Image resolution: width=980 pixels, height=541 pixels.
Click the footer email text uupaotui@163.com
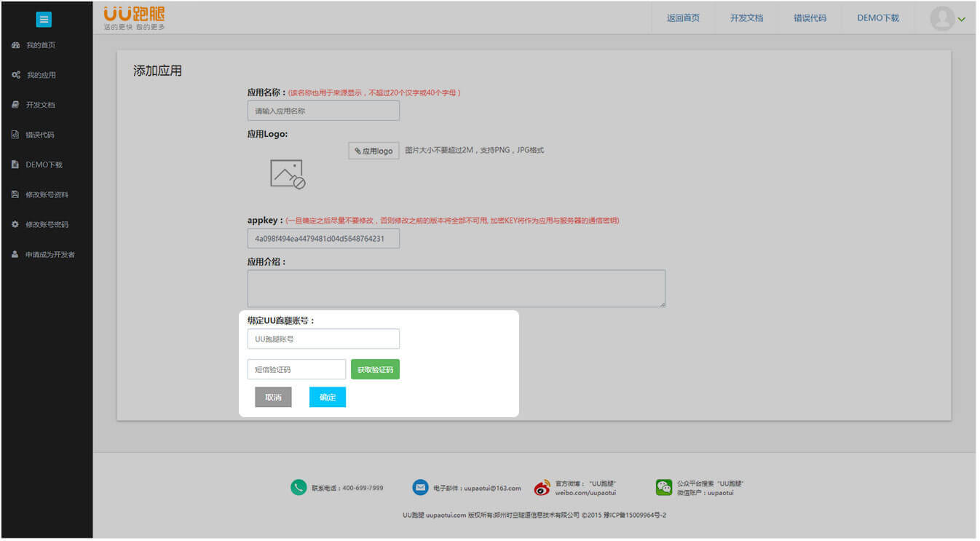[x=492, y=488]
